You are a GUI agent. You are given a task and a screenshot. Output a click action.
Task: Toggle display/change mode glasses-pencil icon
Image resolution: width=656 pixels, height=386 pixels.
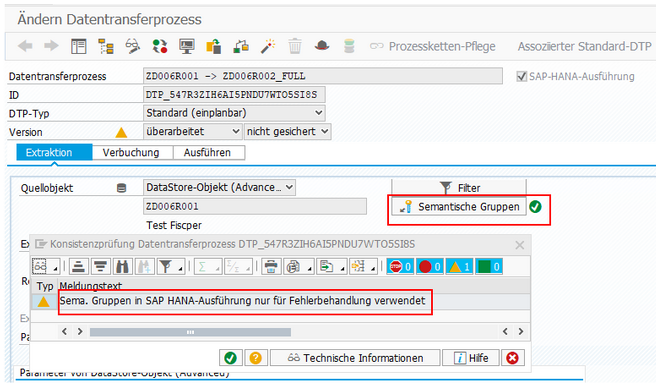[133, 46]
